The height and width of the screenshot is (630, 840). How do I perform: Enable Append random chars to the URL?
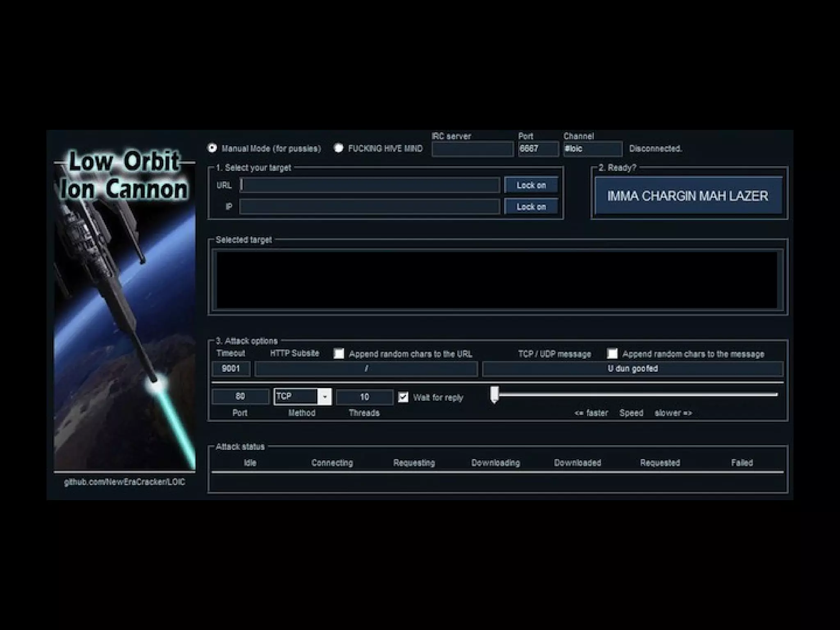click(x=339, y=354)
